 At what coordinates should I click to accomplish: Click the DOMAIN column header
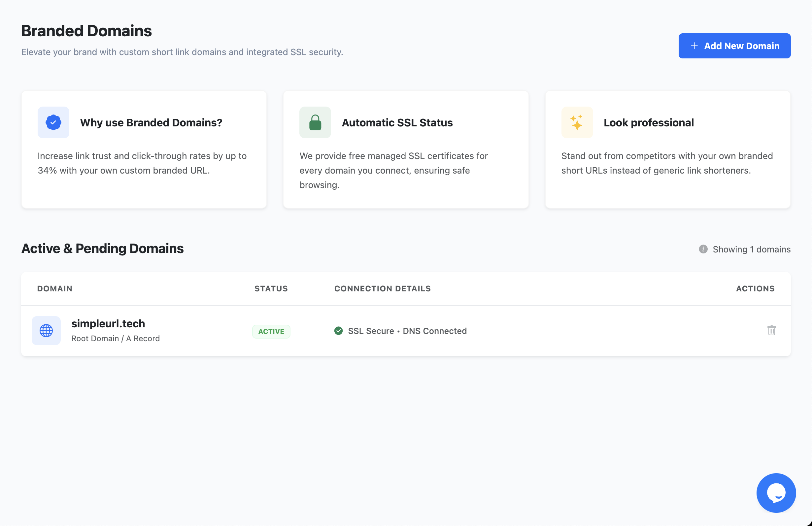[54, 289]
